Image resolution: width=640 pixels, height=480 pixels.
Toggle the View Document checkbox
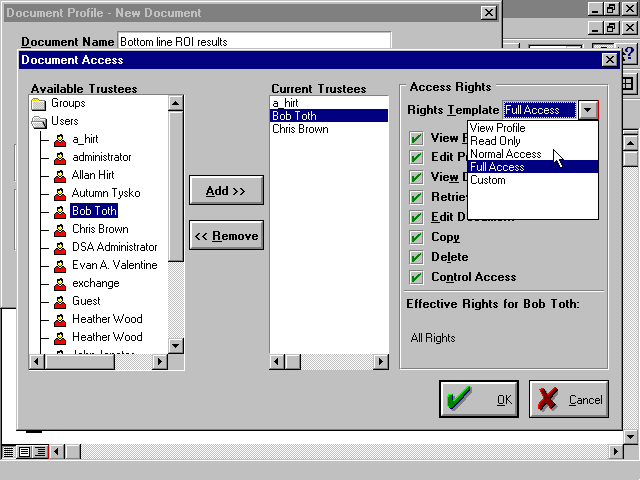[x=416, y=178]
